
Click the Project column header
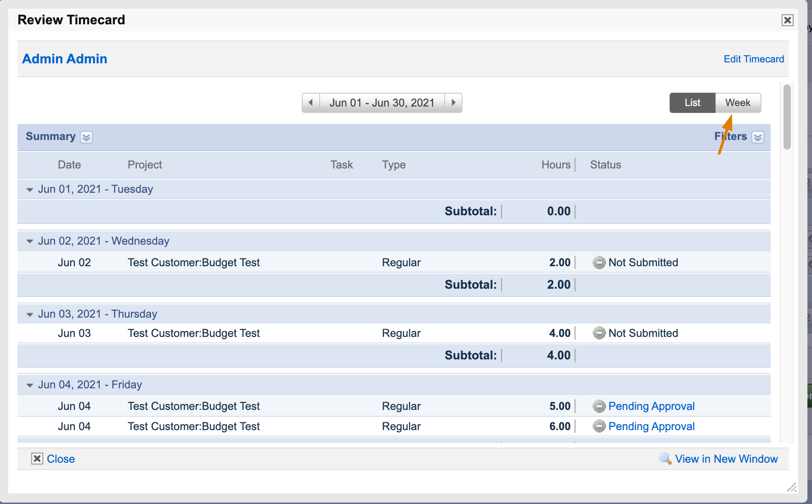point(145,165)
